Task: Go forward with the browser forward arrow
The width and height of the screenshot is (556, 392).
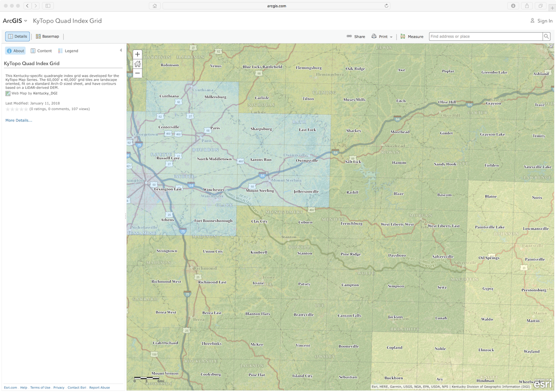Action: click(37, 6)
